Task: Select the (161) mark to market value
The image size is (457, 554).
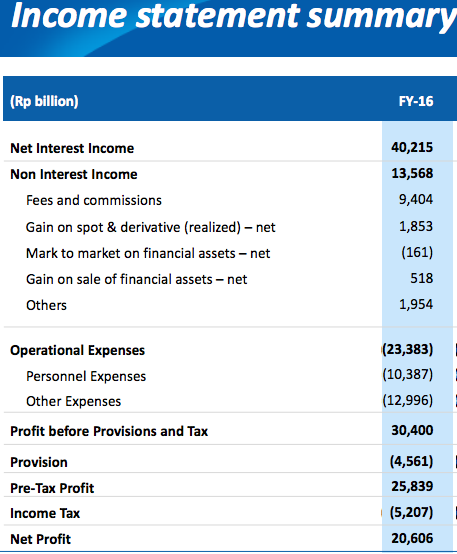Action: [417, 252]
